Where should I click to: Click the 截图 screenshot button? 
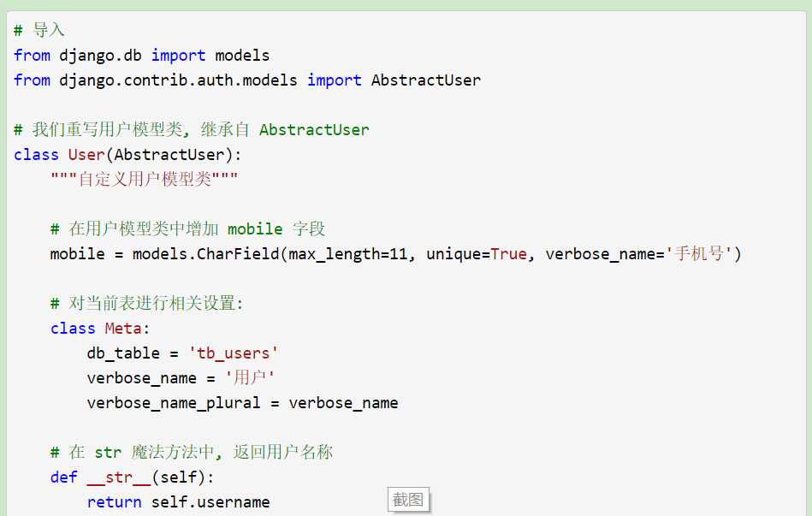(408, 500)
